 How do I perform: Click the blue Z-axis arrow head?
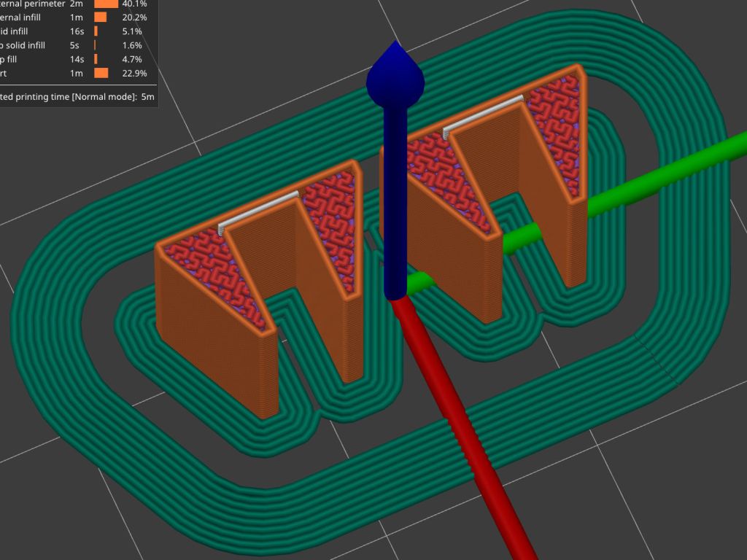pyautogui.click(x=395, y=74)
